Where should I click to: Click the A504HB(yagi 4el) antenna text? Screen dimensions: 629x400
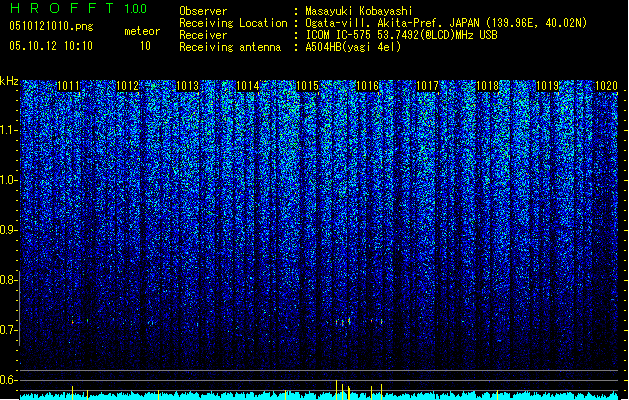[x=353, y=47]
